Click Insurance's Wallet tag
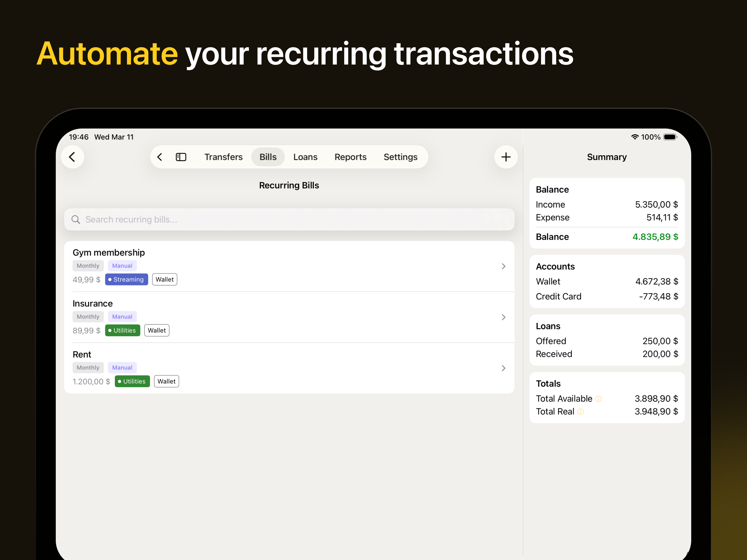Image resolution: width=747 pixels, height=560 pixels. [x=157, y=330]
